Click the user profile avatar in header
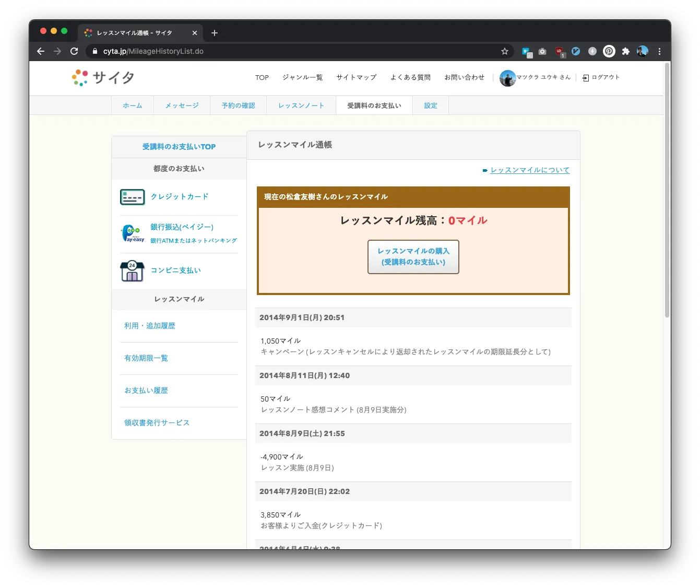The image size is (700, 588). (x=507, y=78)
